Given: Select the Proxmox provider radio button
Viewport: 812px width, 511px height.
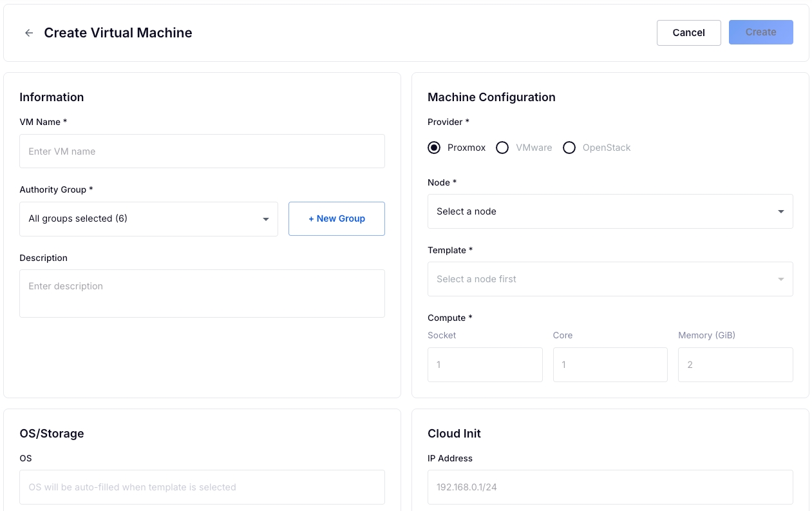Looking at the screenshot, I should click(434, 148).
